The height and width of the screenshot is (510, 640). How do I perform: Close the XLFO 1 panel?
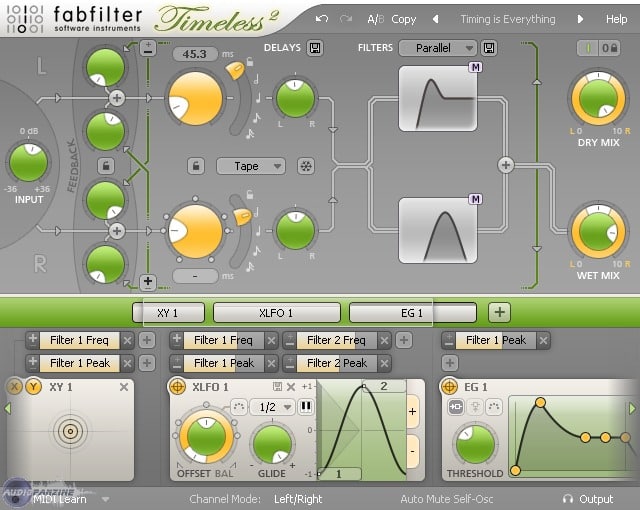click(x=291, y=387)
